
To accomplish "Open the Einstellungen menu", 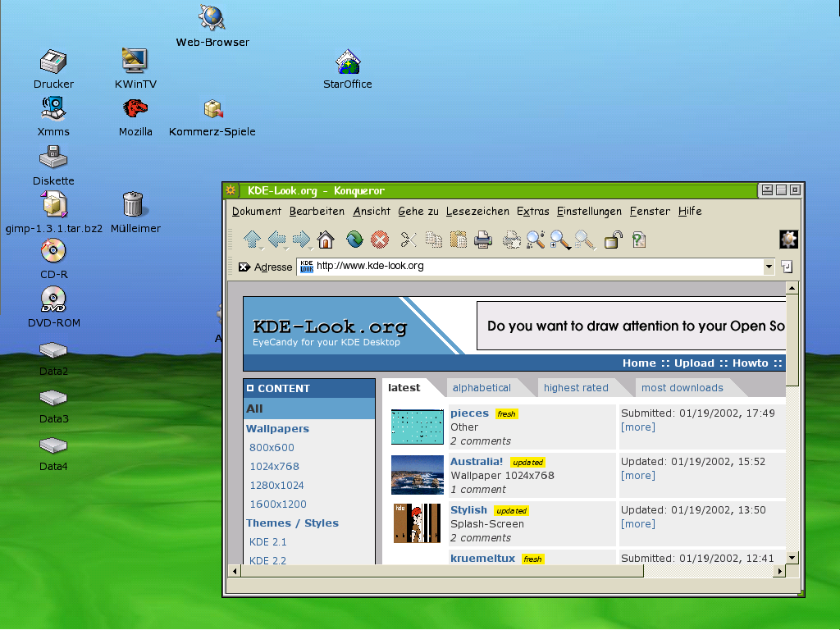I will pyautogui.click(x=589, y=211).
